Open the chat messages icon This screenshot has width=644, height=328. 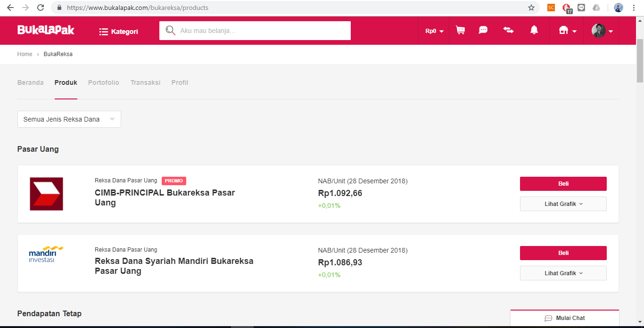tap(483, 30)
